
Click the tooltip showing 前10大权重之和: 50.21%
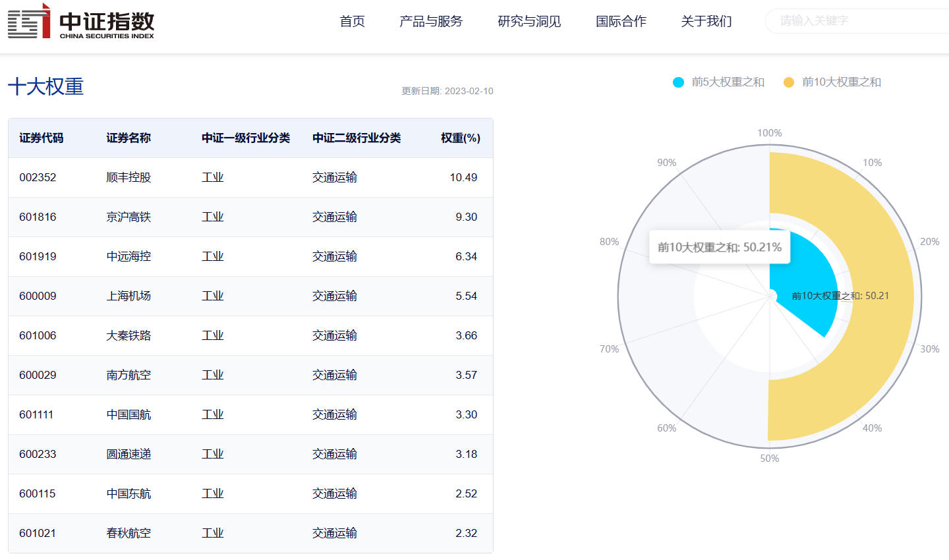[718, 246]
